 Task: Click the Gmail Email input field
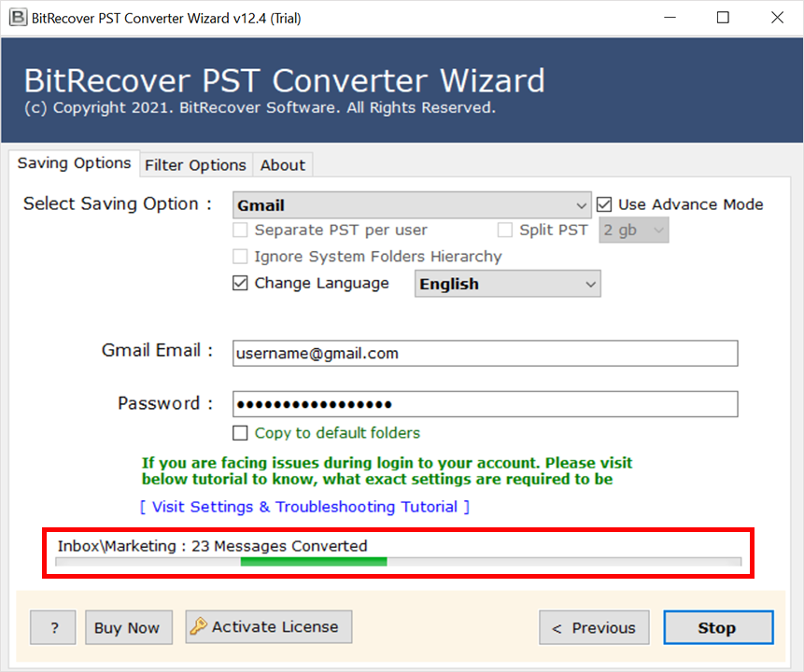coord(485,353)
